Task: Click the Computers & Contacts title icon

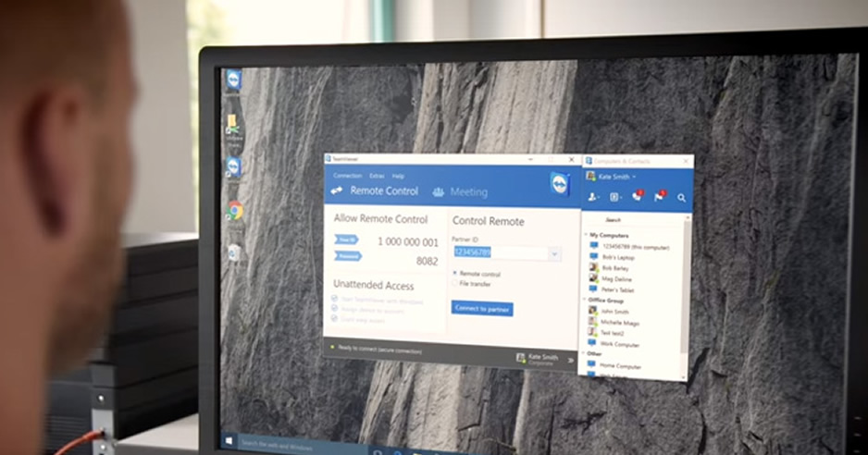Action: pos(589,161)
